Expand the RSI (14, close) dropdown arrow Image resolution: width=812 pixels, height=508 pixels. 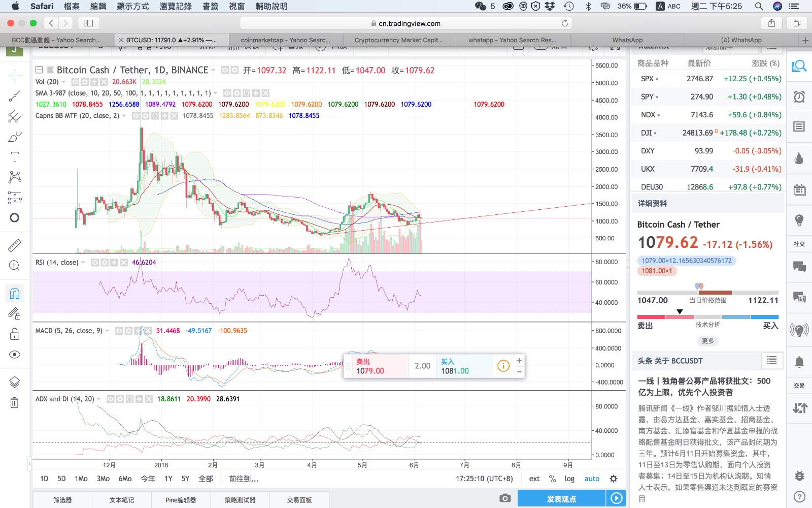pyautogui.click(x=83, y=263)
